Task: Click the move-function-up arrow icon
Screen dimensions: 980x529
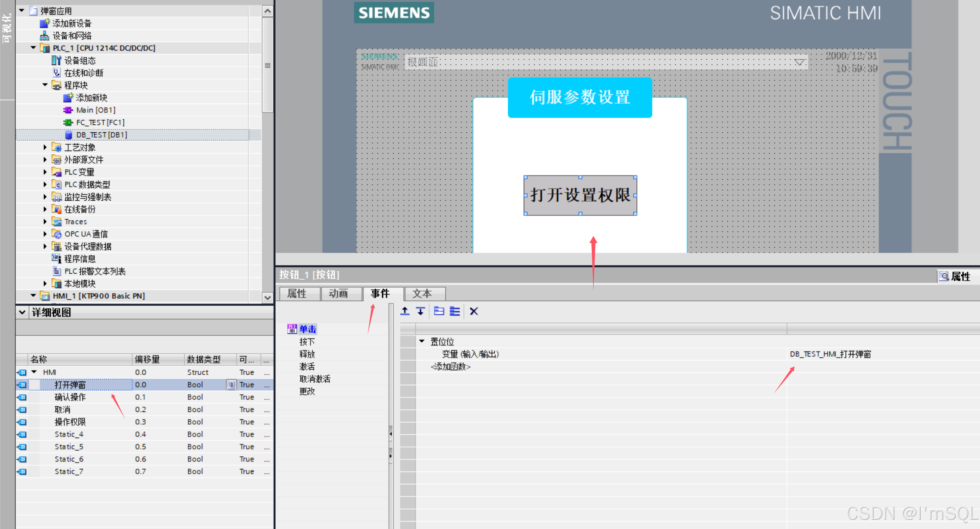Action: pos(405,311)
